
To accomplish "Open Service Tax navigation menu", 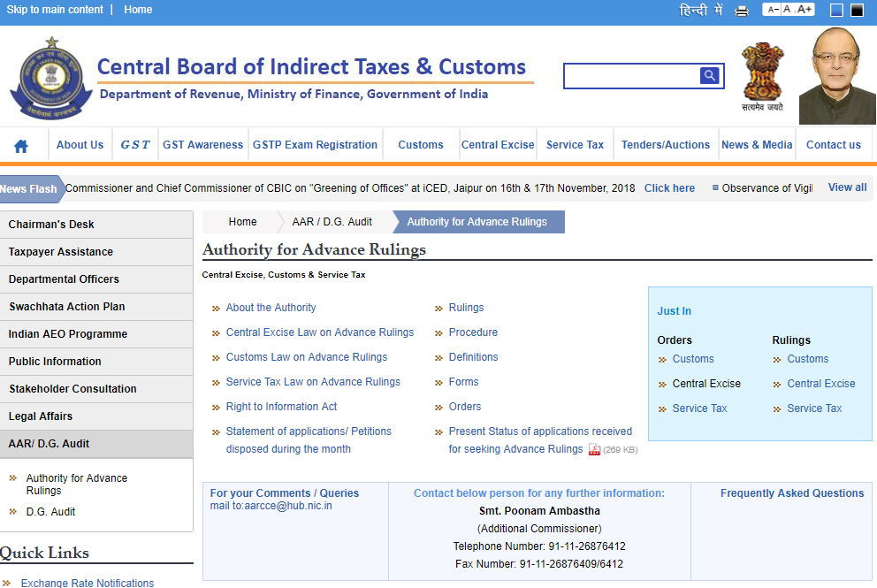I will click(575, 145).
